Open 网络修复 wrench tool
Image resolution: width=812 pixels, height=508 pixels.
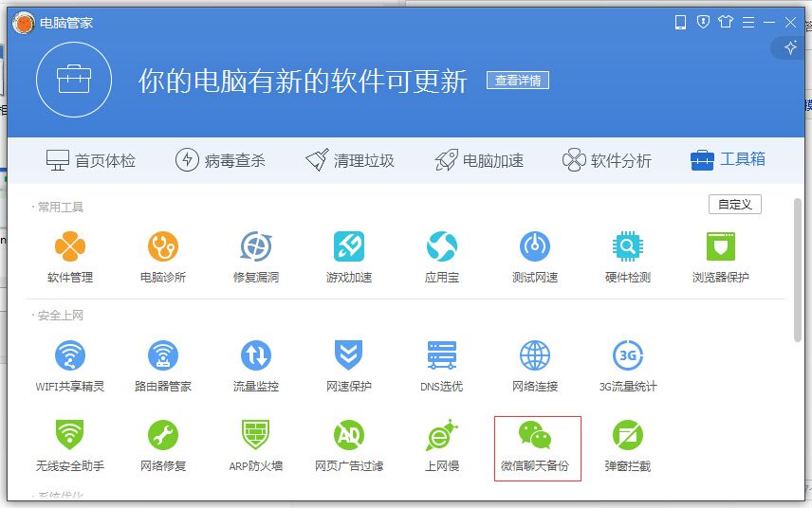[163, 445]
